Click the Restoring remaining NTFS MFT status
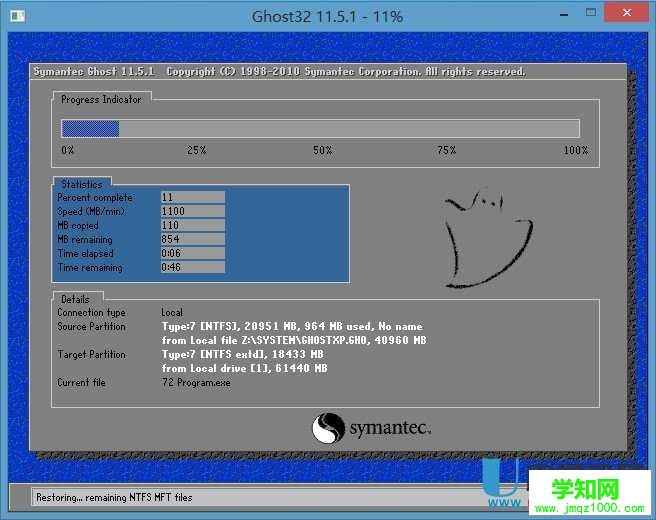Screen dimensions: 656x520 point(114,497)
